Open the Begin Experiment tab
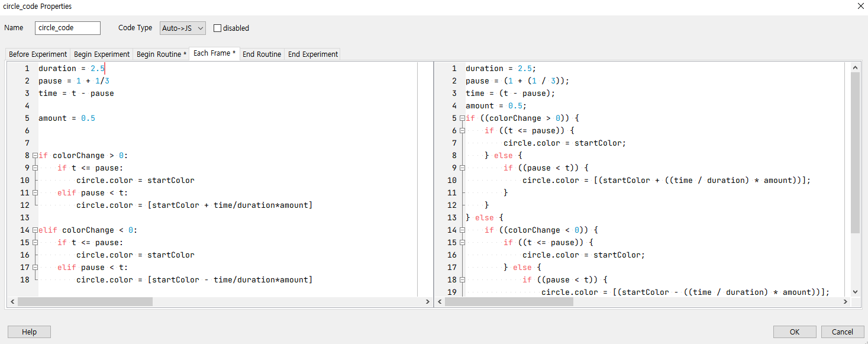The width and height of the screenshot is (868, 344). [101, 53]
